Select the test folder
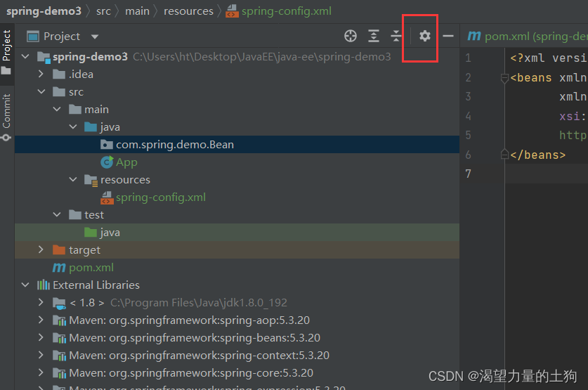 tap(237, 215)
